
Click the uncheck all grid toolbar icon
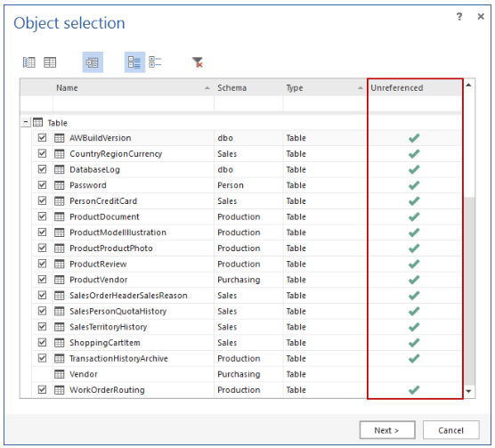click(x=50, y=62)
